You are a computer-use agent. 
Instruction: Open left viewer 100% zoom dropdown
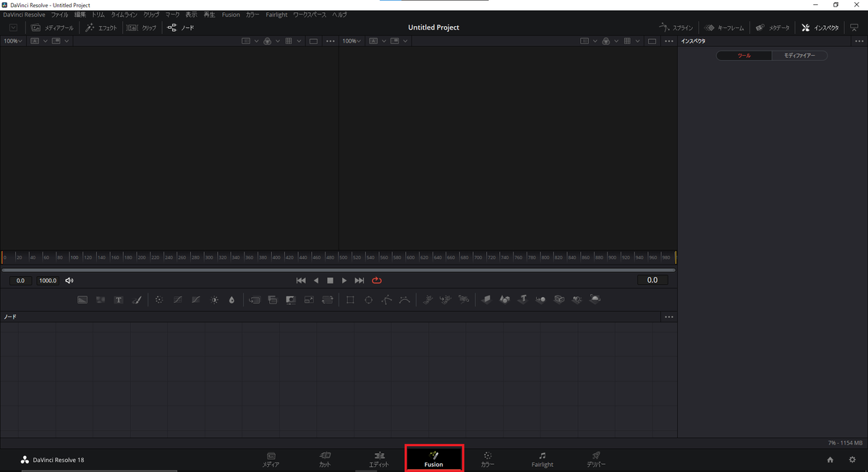[x=13, y=41]
